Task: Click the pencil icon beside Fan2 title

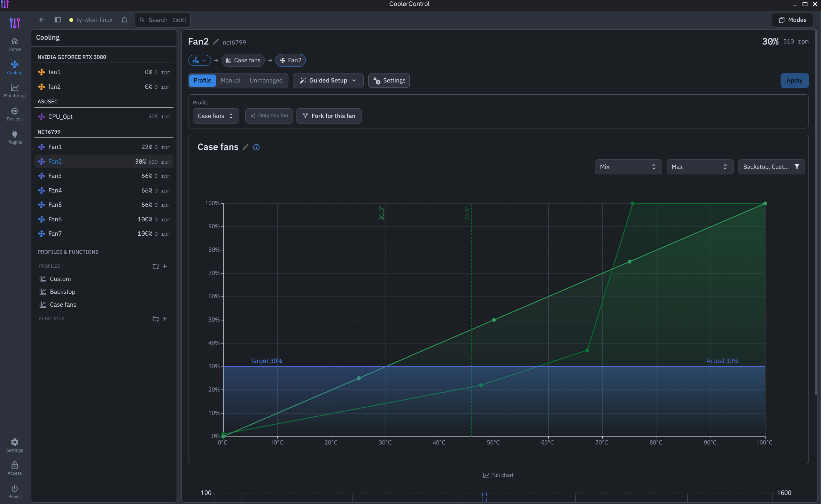Action: 216,42
